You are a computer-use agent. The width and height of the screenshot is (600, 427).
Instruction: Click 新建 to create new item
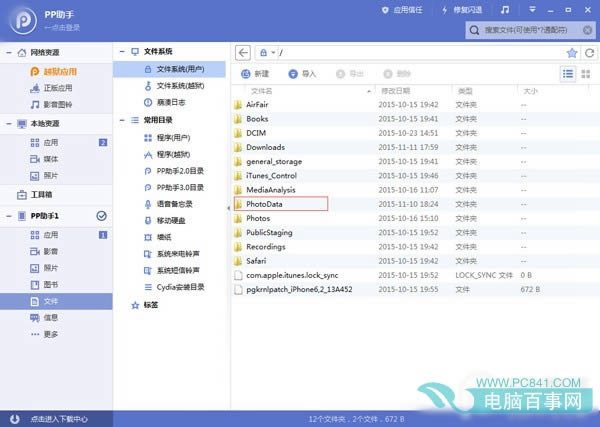255,74
